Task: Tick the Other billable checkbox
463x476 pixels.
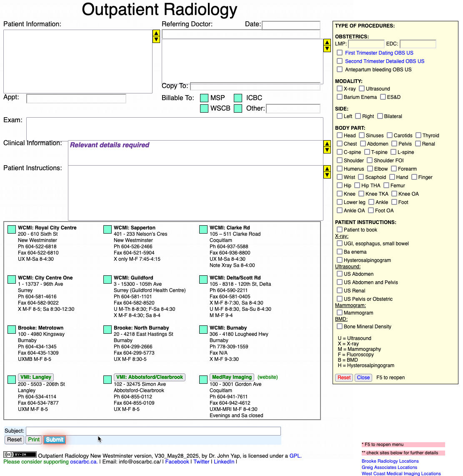Action: (238, 108)
